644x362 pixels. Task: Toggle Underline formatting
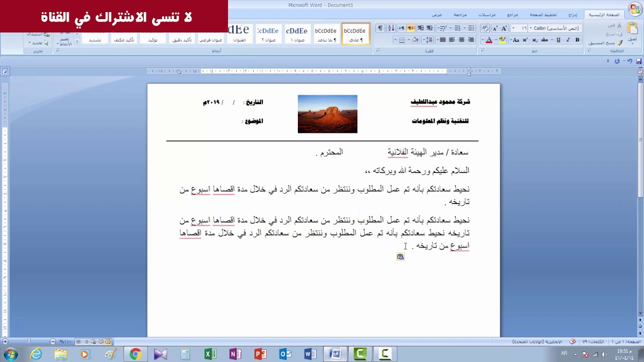click(x=558, y=40)
